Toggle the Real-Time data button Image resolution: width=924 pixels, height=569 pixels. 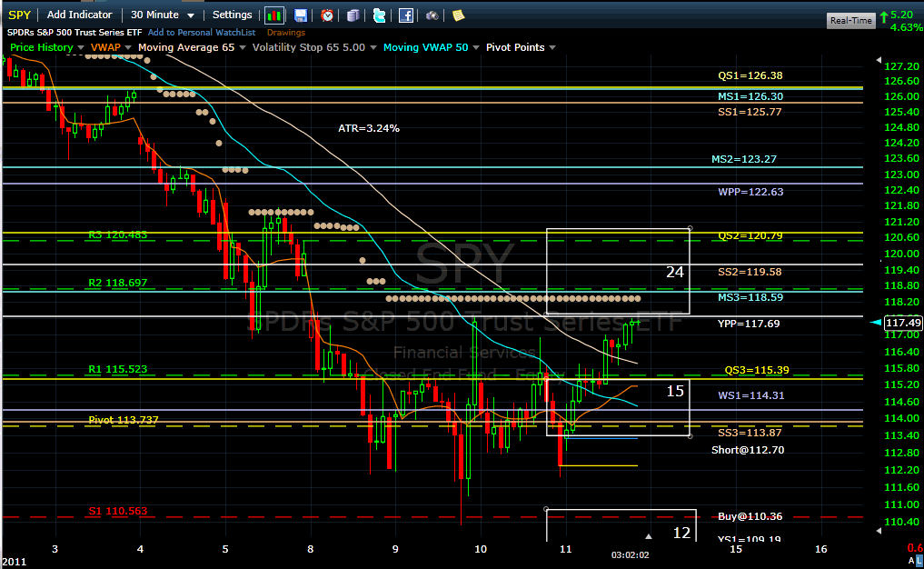pyautogui.click(x=851, y=21)
